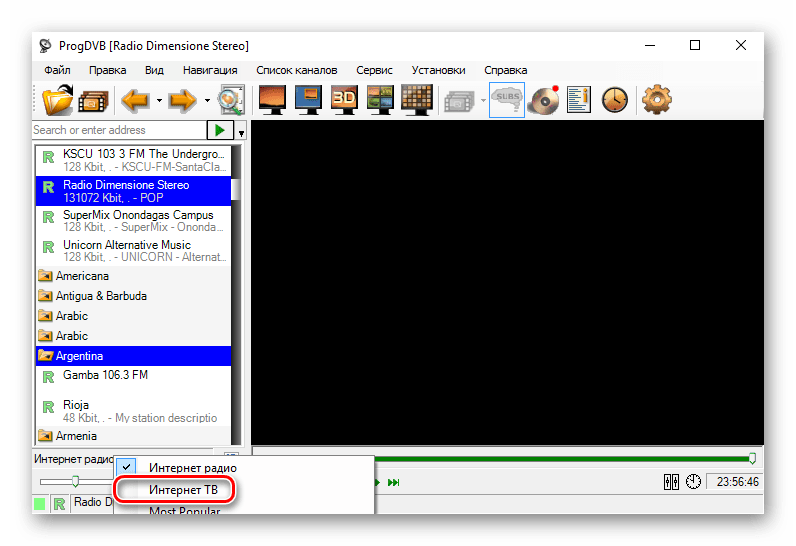Expand the forward arrow history dropdown
This screenshot has width=796, height=546.
(207, 100)
